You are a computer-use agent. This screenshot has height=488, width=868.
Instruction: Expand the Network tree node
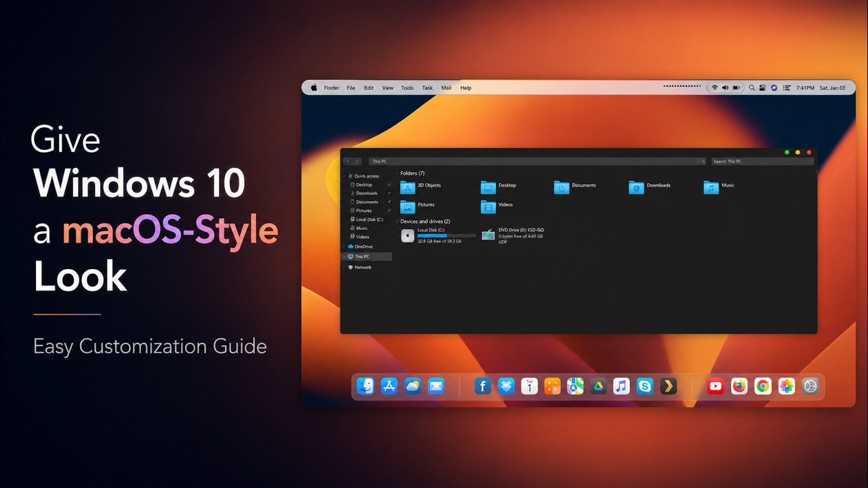(345, 267)
